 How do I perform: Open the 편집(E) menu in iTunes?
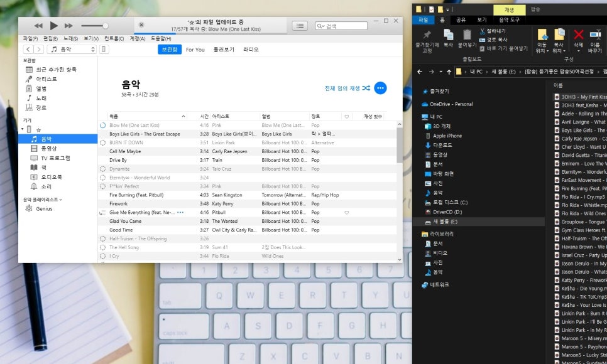click(x=50, y=39)
